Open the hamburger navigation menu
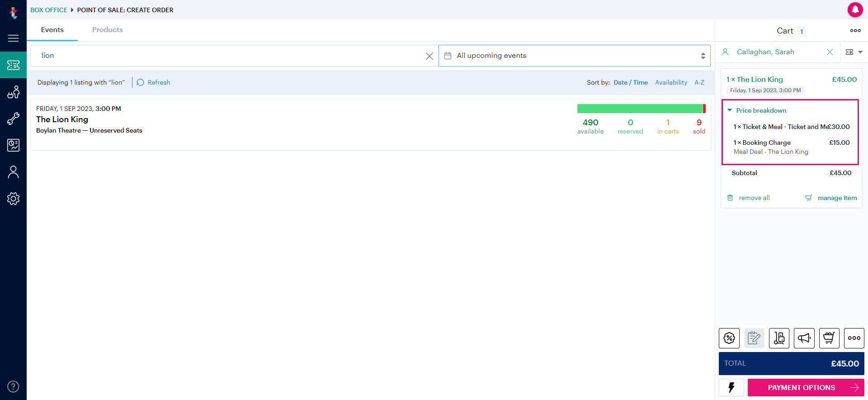Image resolution: width=868 pixels, height=400 pixels. 13,38
